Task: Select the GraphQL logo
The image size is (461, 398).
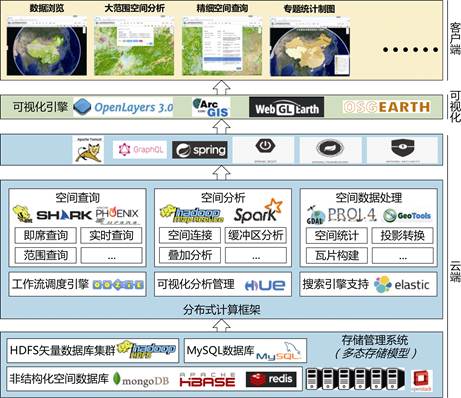Action: coord(140,150)
